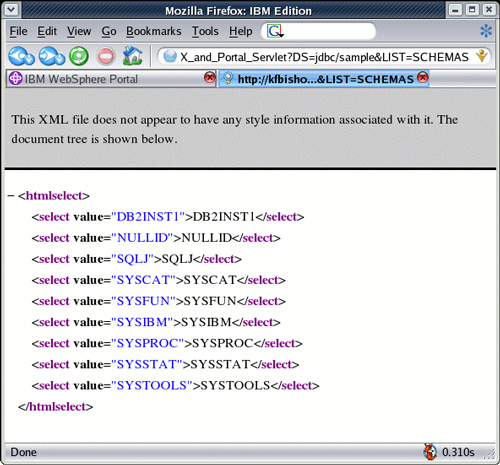The width and height of the screenshot is (500, 465).
Task: Click the Go icon beside the address bar
Action: click(481, 56)
